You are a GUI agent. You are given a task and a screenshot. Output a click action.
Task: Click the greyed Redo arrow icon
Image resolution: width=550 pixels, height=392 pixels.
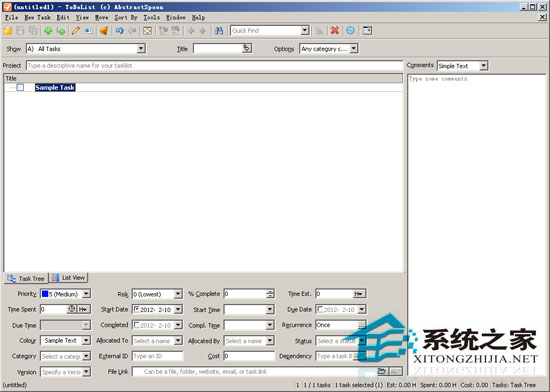pos(132,31)
